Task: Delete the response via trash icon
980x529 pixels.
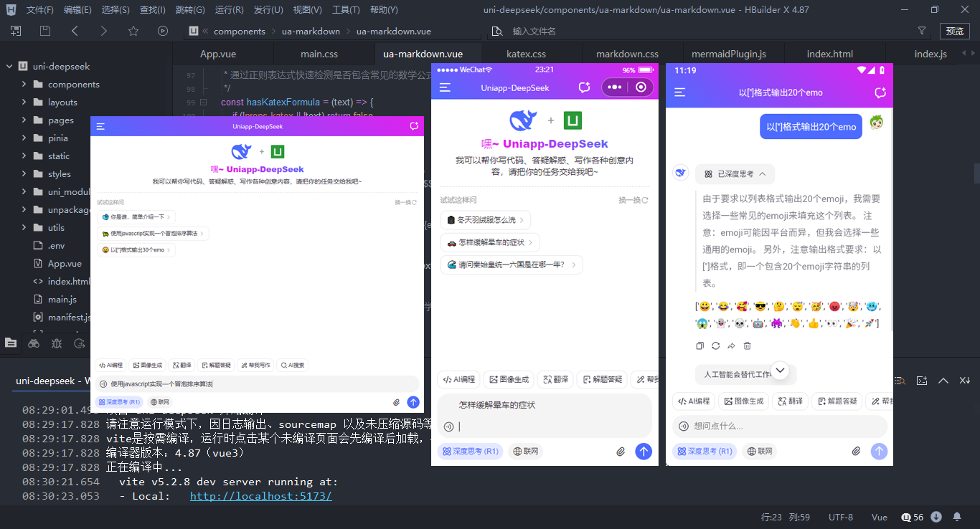Action: [x=747, y=345]
